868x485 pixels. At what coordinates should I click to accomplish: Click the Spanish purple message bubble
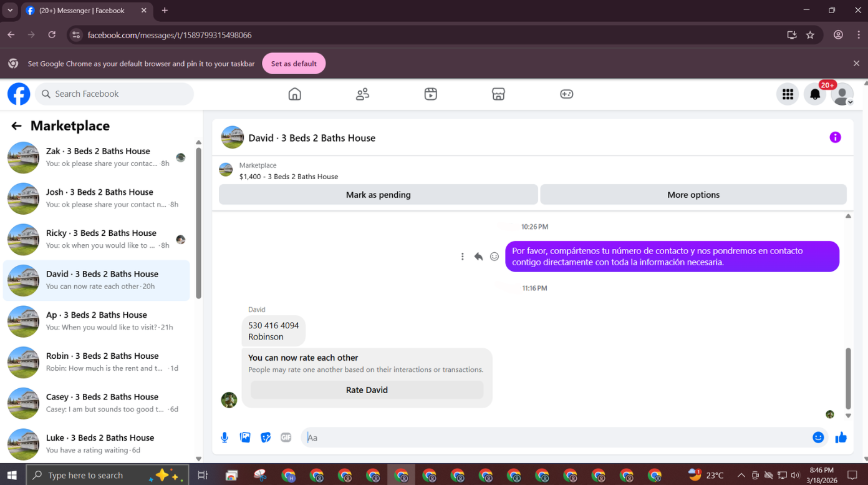pos(672,257)
